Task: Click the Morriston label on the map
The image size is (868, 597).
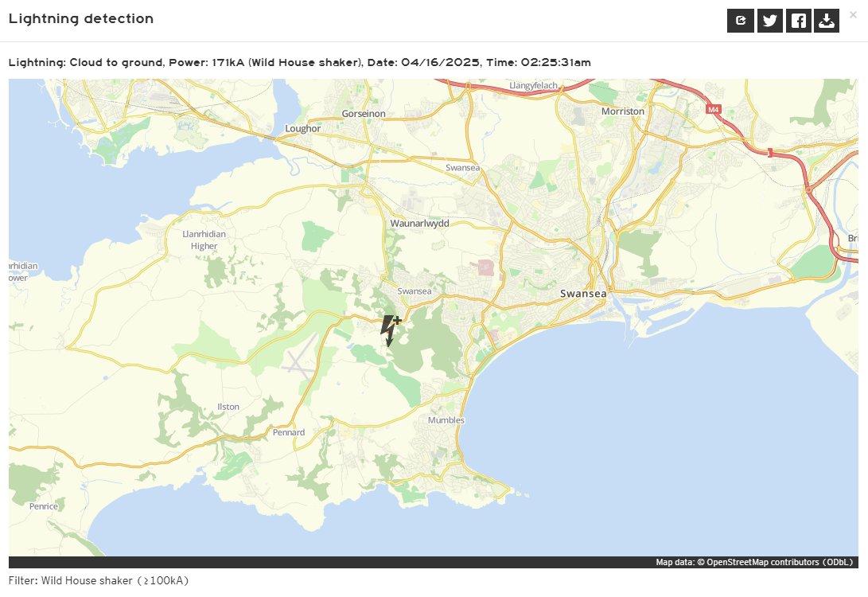Action: click(623, 111)
